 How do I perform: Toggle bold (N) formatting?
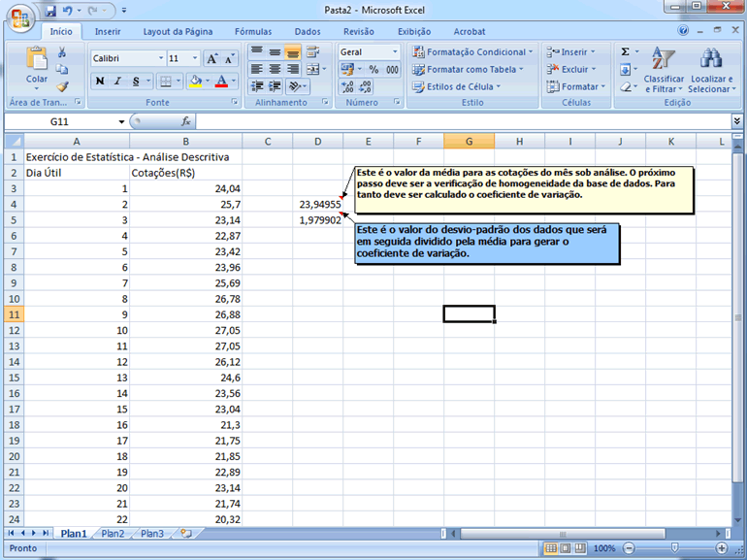click(x=99, y=82)
